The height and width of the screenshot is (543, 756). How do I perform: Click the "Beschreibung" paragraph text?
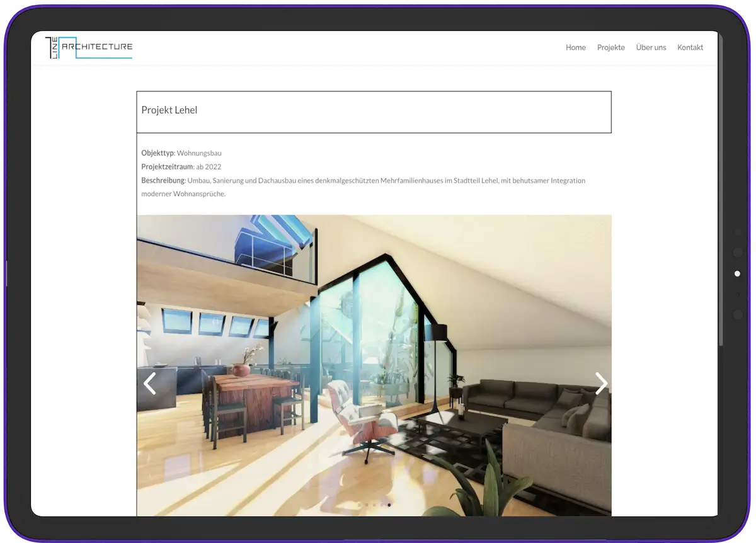(x=364, y=187)
